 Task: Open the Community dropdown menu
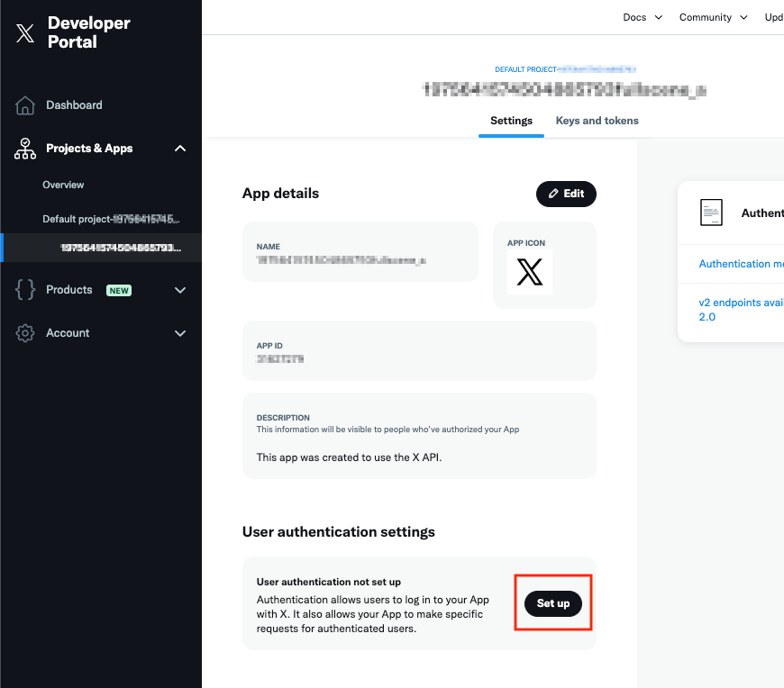(x=713, y=17)
